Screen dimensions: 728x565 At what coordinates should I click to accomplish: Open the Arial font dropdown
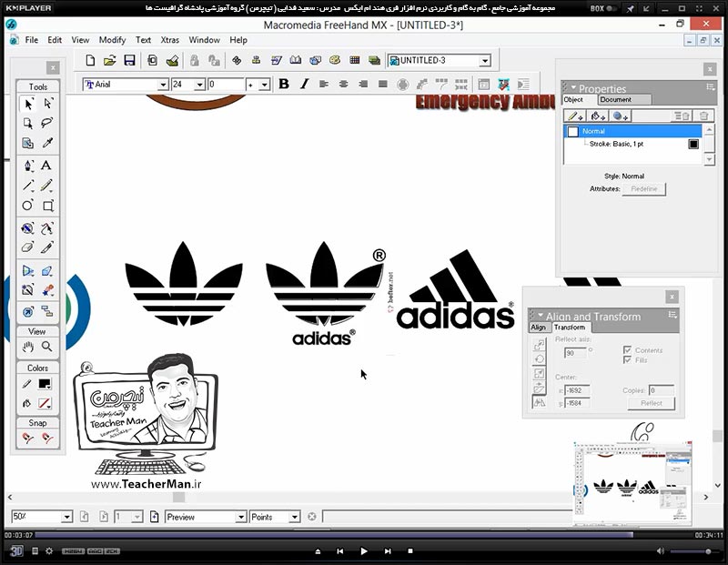(x=163, y=85)
